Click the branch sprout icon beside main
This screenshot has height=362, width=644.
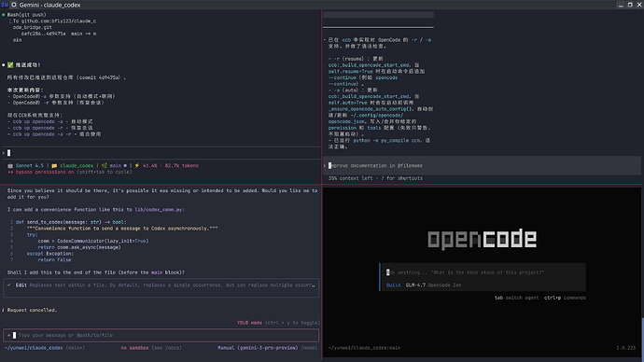point(105,166)
